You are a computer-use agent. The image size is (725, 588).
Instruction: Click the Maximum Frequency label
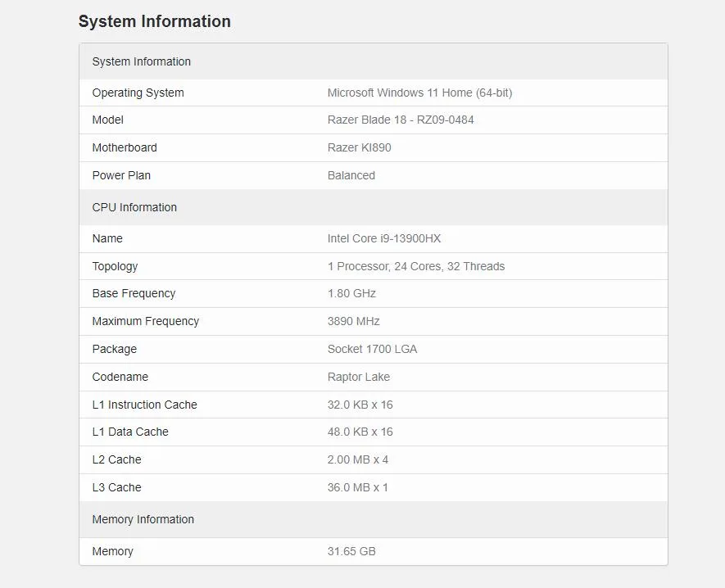[145, 321]
